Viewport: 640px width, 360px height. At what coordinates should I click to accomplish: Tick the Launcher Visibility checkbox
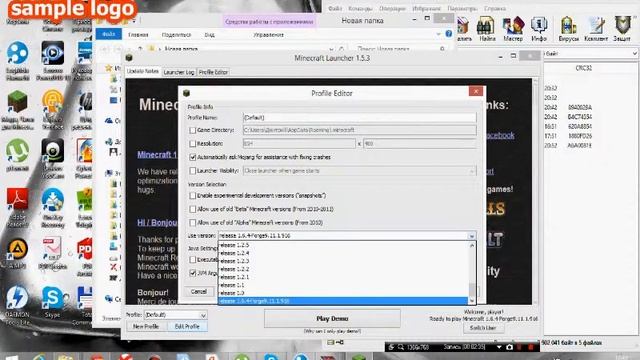tap(193, 171)
